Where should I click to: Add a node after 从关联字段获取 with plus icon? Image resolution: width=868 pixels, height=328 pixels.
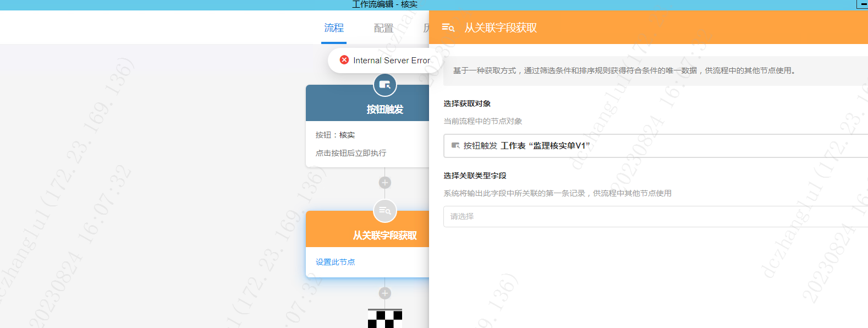click(385, 293)
